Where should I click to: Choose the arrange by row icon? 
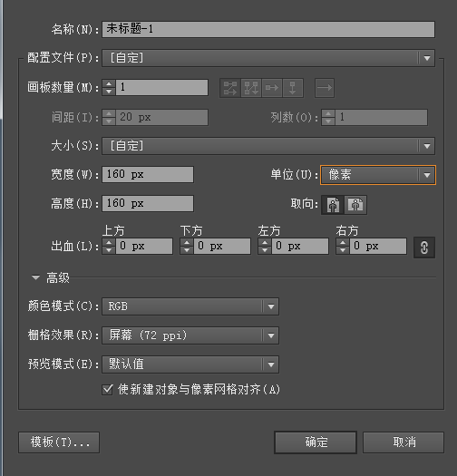point(272,88)
